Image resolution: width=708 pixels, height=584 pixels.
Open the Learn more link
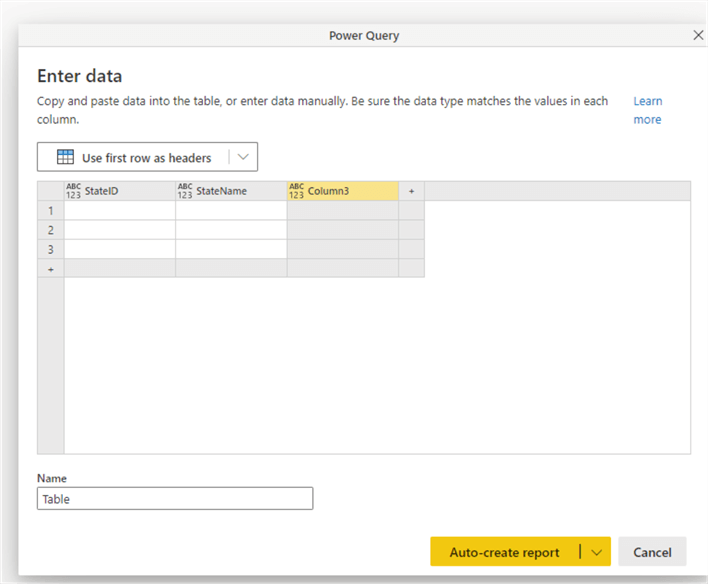[x=647, y=110]
